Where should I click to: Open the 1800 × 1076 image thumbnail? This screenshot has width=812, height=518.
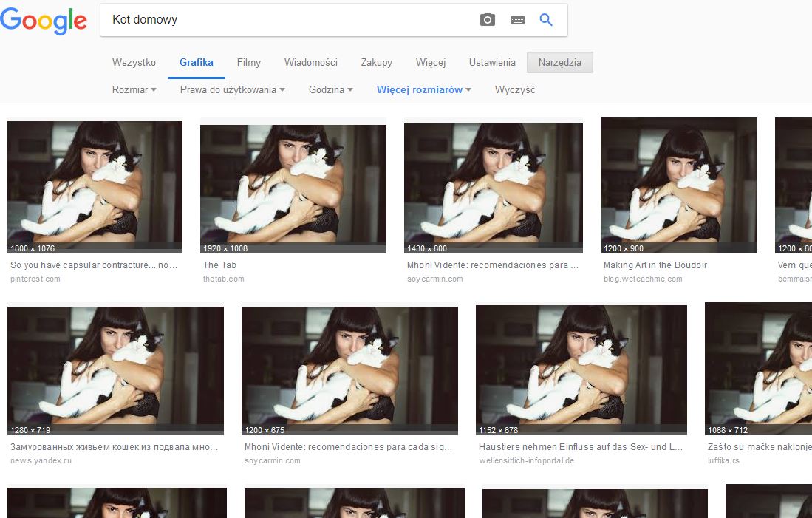pyautogui.click(x=95, y=187)
